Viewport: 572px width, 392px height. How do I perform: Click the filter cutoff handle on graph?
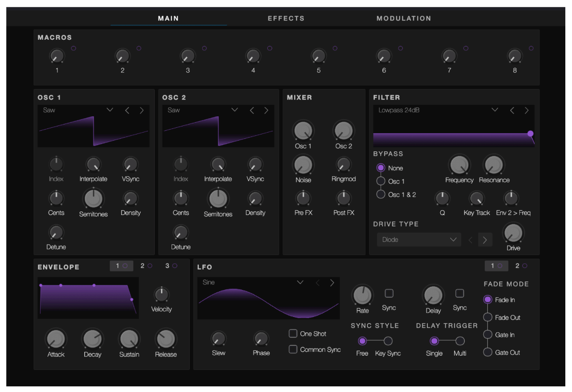click(530, 134)
